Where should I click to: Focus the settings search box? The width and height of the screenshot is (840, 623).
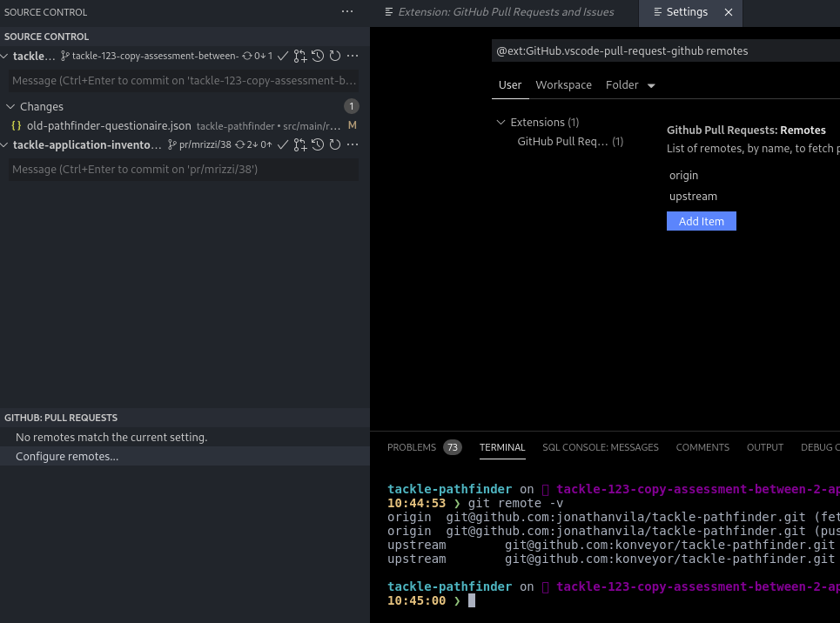[665, 50]
